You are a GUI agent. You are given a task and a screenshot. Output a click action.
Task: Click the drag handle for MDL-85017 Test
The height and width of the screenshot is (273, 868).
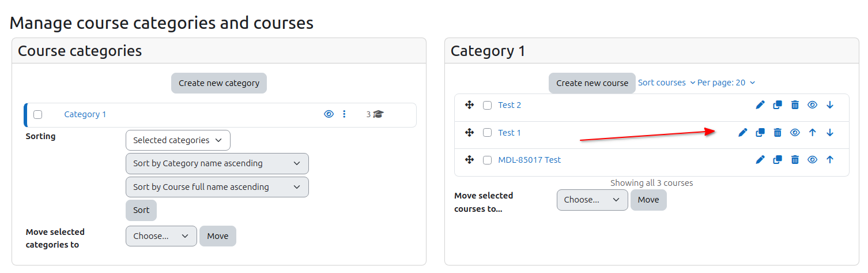click(x=469, y=160)
